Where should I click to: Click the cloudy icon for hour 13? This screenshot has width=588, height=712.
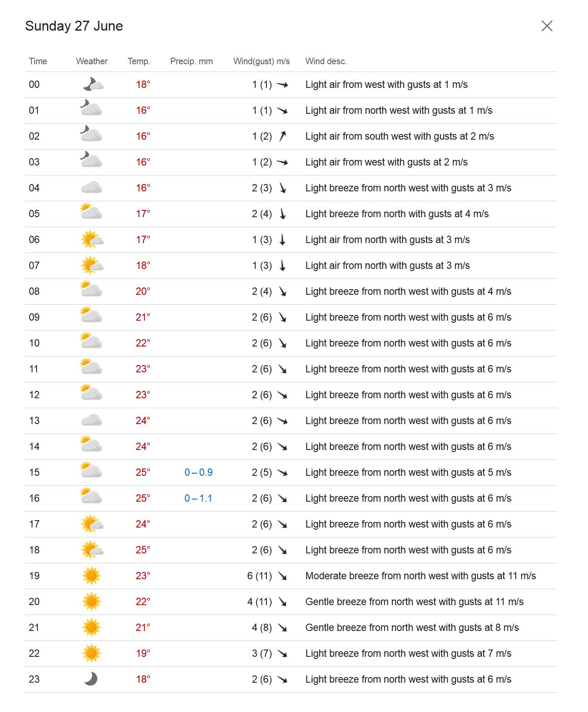[91, 421]
